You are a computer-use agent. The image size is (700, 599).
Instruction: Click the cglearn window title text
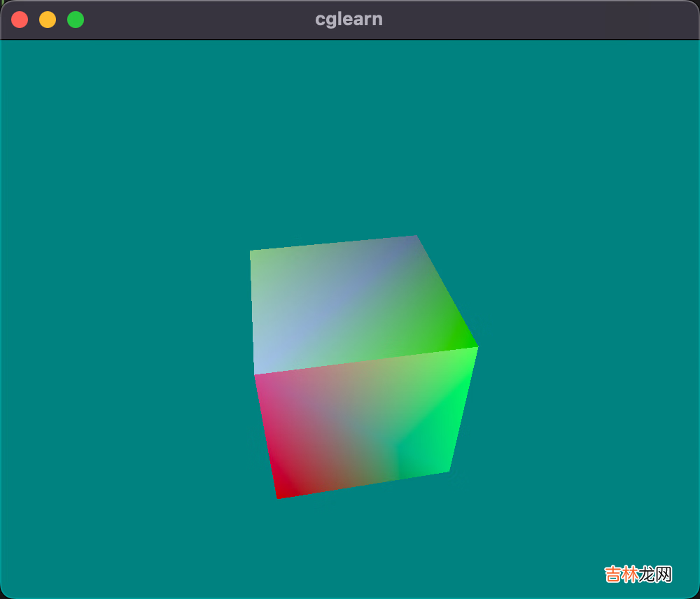coord(349,20)
